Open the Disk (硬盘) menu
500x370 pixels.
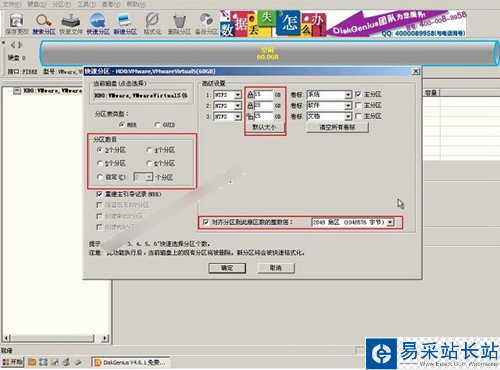(x=37, y=4)
